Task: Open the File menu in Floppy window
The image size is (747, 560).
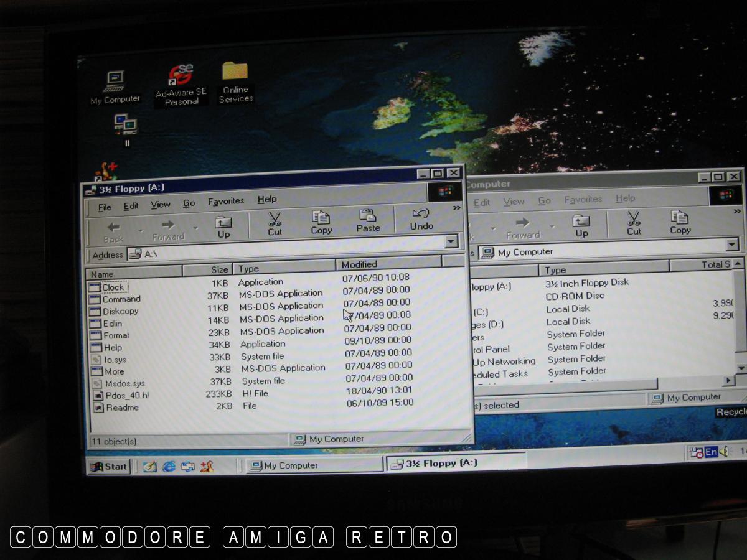Action: pyautogui.click(x=105, y=207)
